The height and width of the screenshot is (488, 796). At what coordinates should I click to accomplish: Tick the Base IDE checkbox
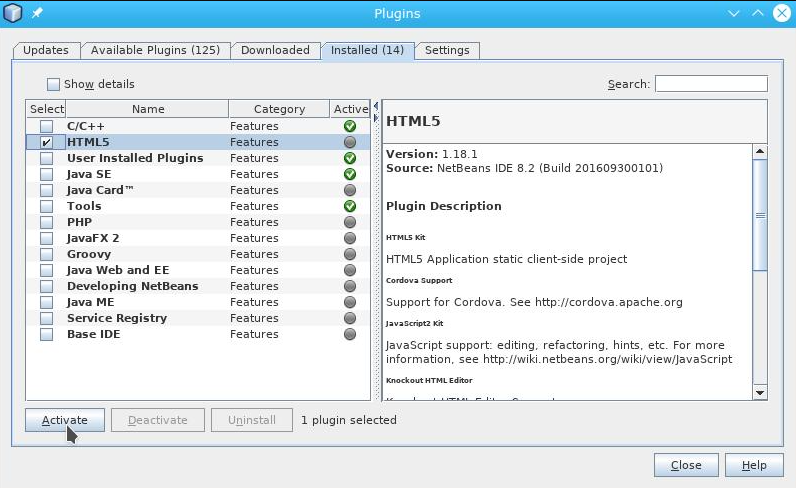(x=46, y=334)
